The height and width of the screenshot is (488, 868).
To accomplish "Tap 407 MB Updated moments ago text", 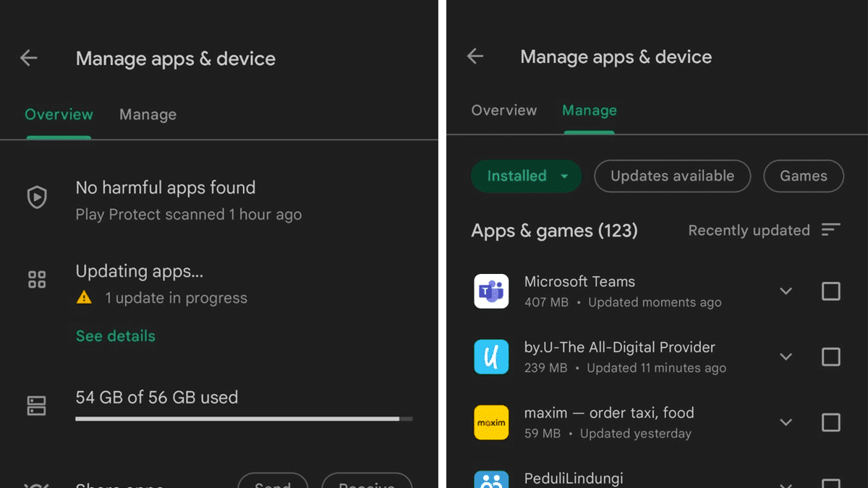I will (x=623, y=302).
